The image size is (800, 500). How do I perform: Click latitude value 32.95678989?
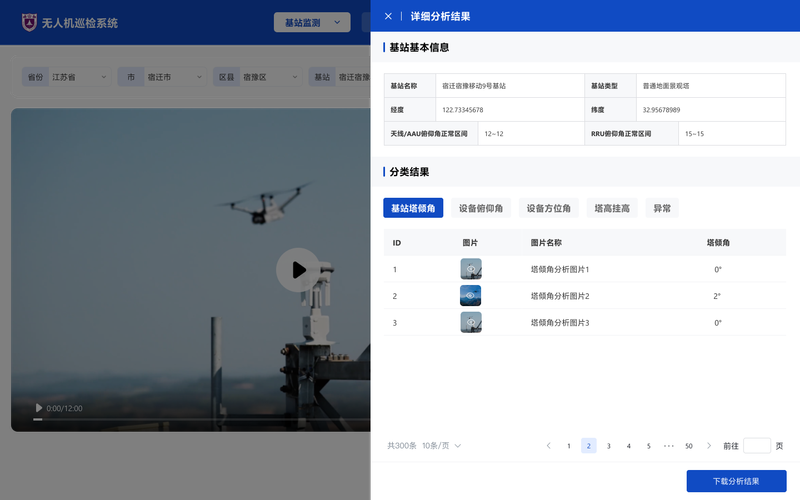point(661,110)
